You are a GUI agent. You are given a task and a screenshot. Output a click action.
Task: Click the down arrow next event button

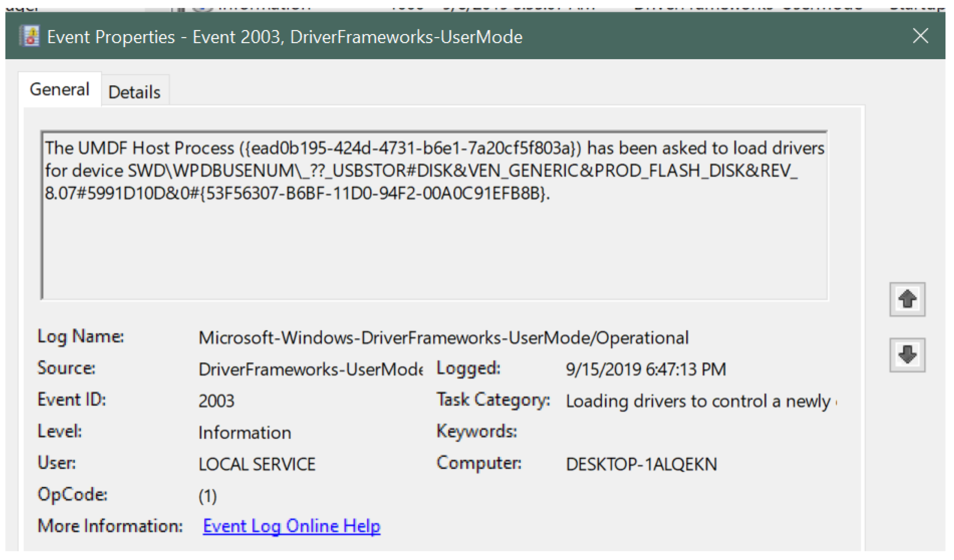907,355
